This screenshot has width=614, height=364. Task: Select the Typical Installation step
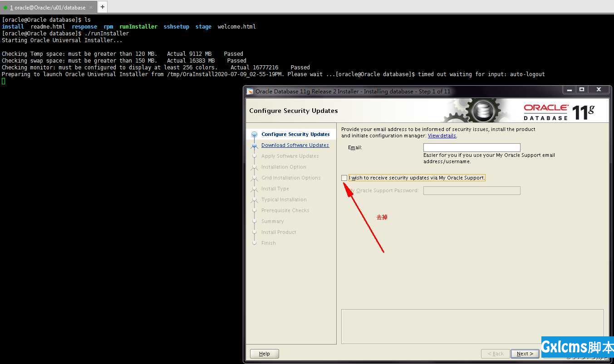coord(284,199)
